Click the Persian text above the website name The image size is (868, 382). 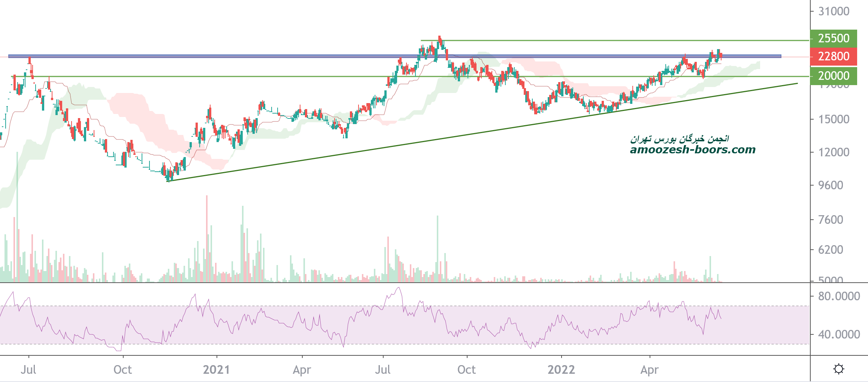click(679, 139)
